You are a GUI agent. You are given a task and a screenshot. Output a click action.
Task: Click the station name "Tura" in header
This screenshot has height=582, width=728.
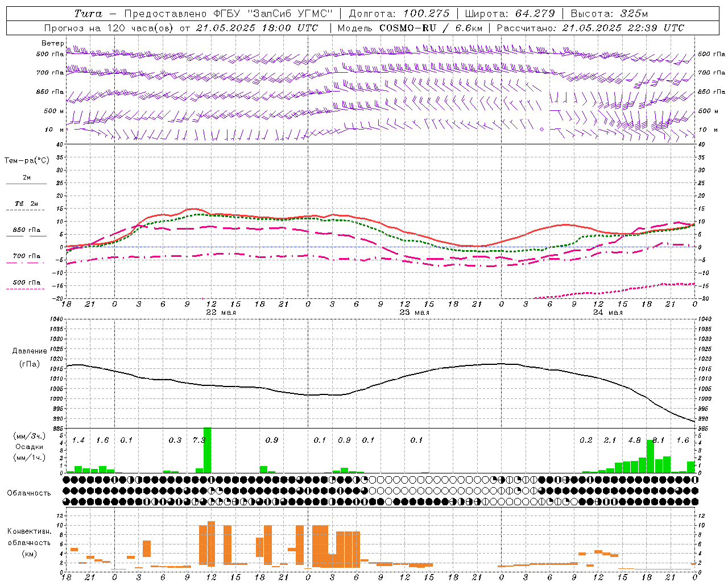[88, 14]
